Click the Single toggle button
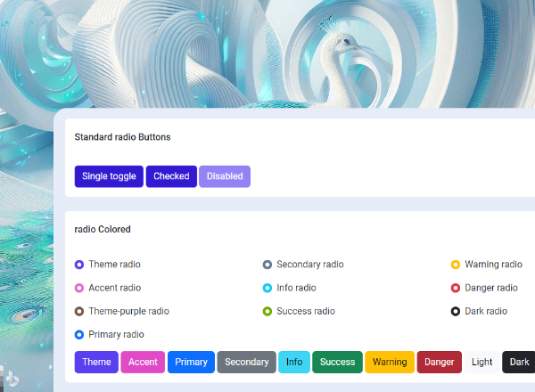 coord(109,176)
